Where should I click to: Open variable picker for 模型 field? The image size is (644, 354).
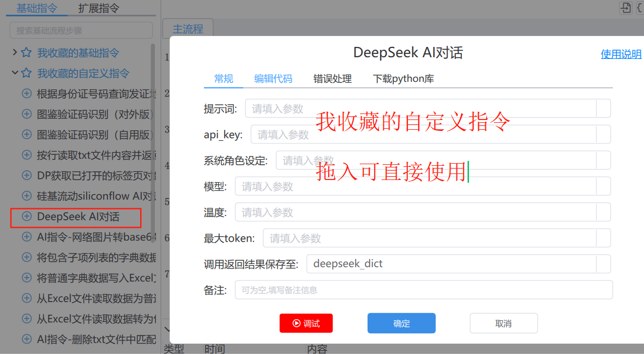[603, 187]
